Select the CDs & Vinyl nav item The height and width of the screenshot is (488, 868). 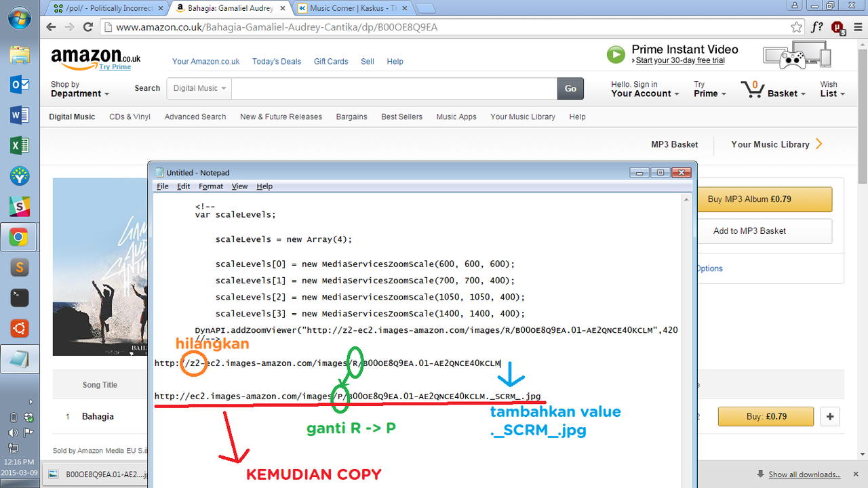tap(130, 117)
